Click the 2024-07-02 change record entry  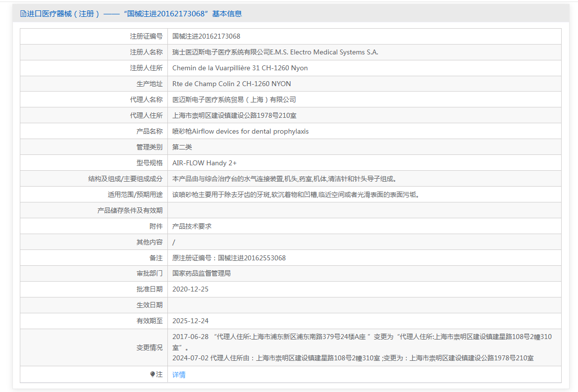point(353,358)
